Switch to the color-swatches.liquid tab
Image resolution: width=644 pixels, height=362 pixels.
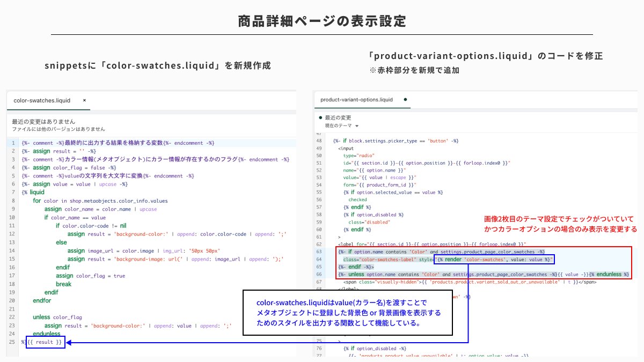(x=42, y=100)
